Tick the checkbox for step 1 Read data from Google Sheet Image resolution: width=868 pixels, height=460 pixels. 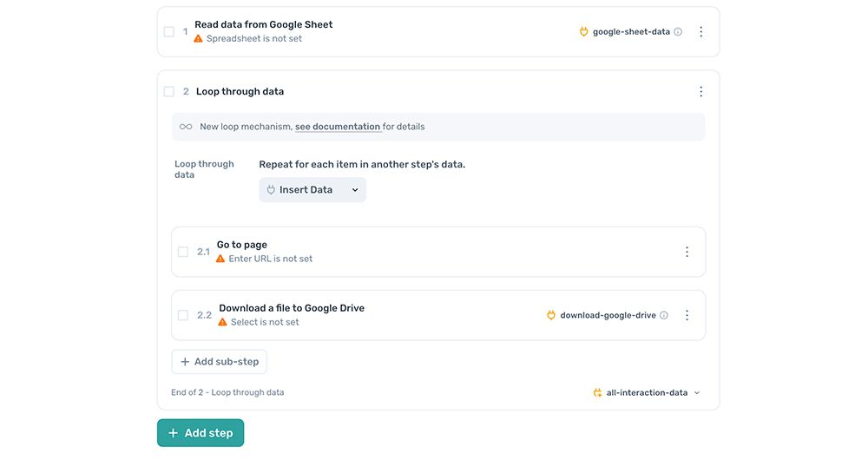(x=169, y=31)
